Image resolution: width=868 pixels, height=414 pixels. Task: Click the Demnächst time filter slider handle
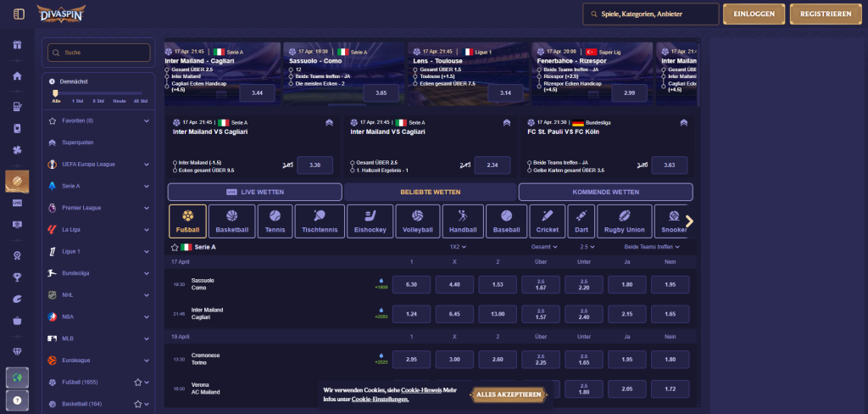[55, 93]
